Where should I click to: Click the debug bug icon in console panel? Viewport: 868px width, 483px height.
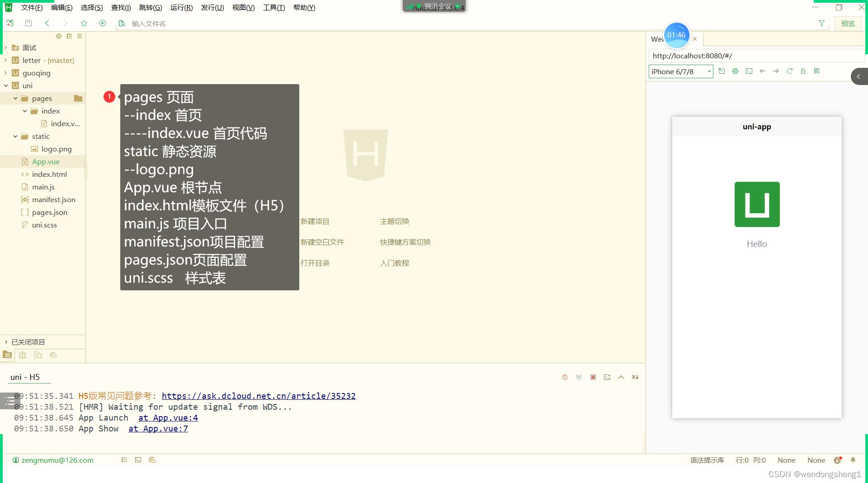(x=564, y=377)
